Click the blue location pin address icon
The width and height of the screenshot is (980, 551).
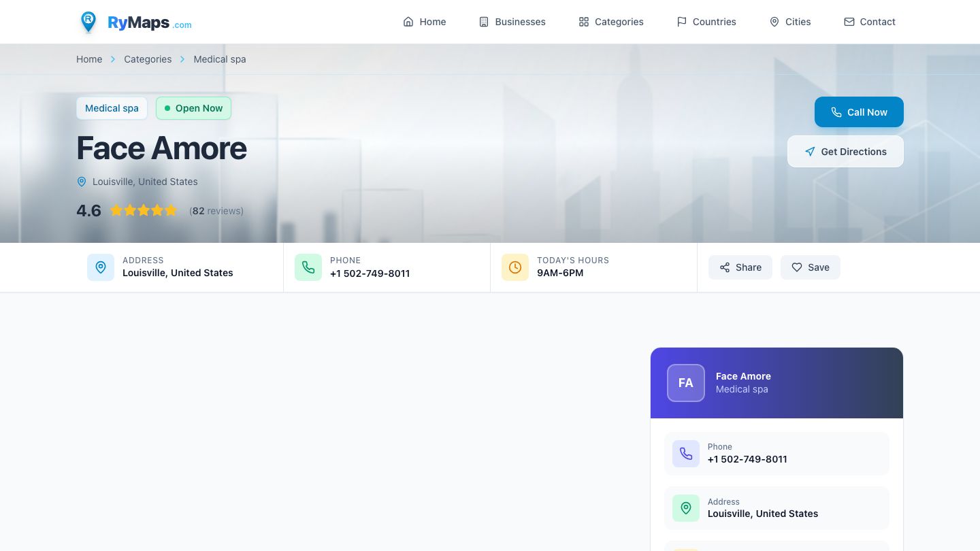pos(101,267)
